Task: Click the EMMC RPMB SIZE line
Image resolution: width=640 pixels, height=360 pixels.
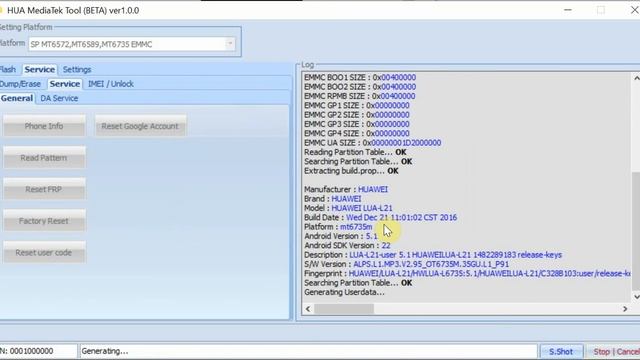Action: [360, 96]
